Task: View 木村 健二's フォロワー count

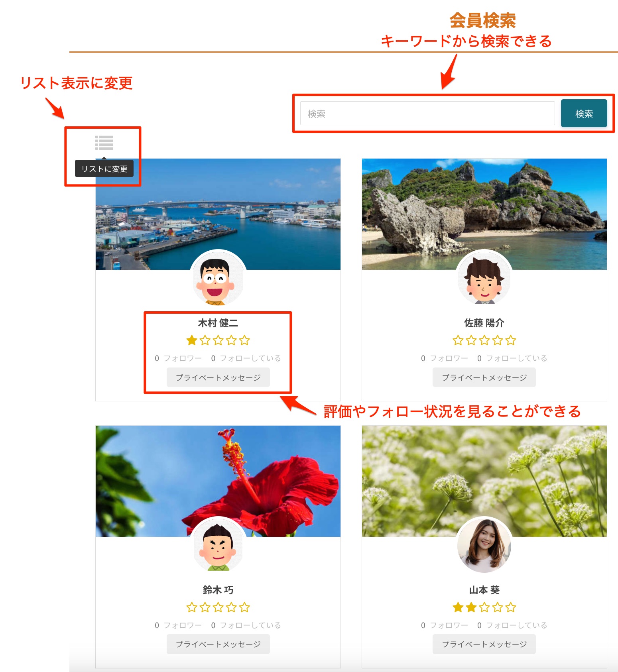Action: [178, 358]
